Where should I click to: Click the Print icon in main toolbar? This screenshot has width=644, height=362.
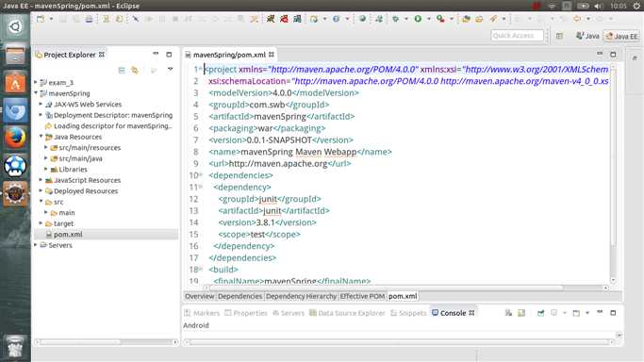coord(90,19)
